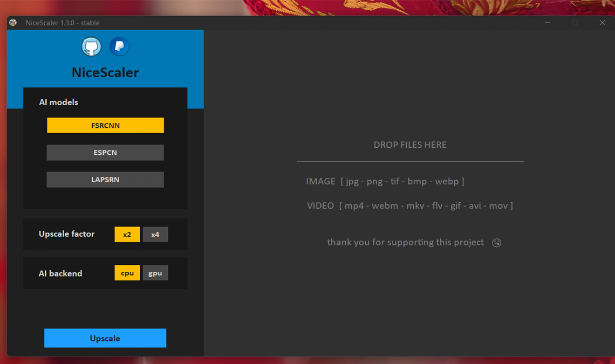Viewport: 615px width, 364px height.
Task: Click the NiceScaler 1.3.0 - stable title
Action: point(63,23)
